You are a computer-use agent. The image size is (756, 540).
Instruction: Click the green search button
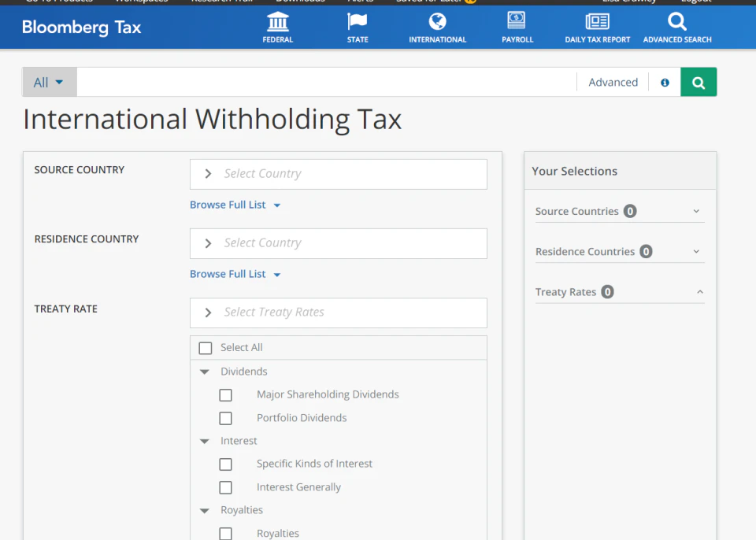click(699, 82)
